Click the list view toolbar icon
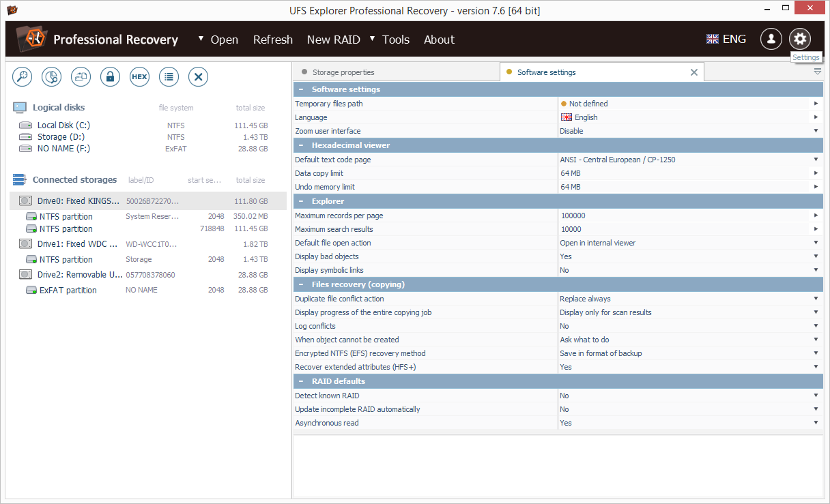This screenshot has height=504, width=830. 169,77
